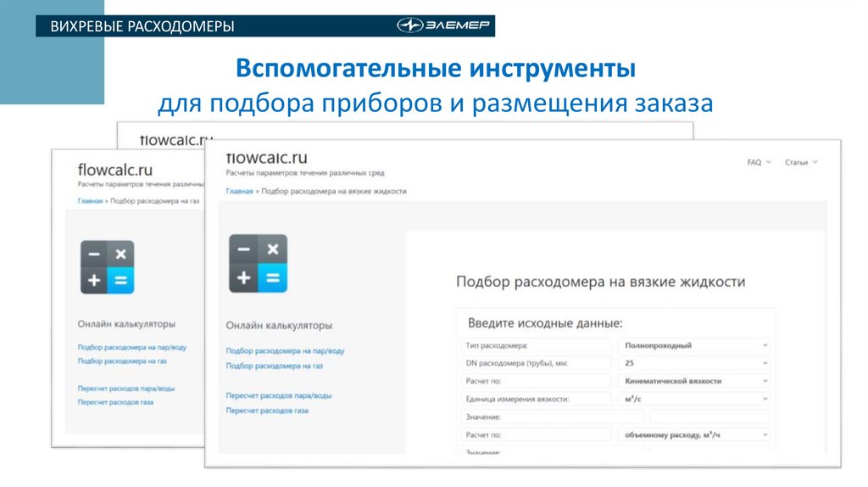Open the DN расходомера dropdown showing 25
The height and width of the screenshot is (487, 868).
pyautogui.click(x=694, y=363)
